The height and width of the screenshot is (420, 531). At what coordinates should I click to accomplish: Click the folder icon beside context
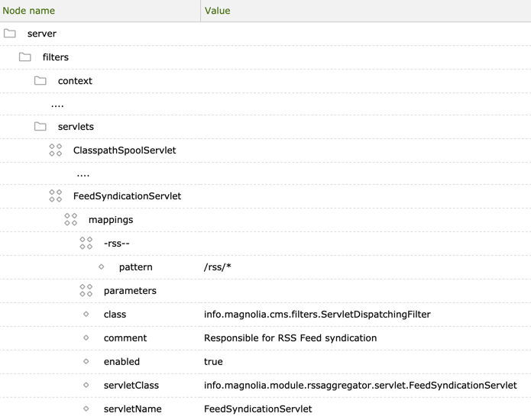40,81
